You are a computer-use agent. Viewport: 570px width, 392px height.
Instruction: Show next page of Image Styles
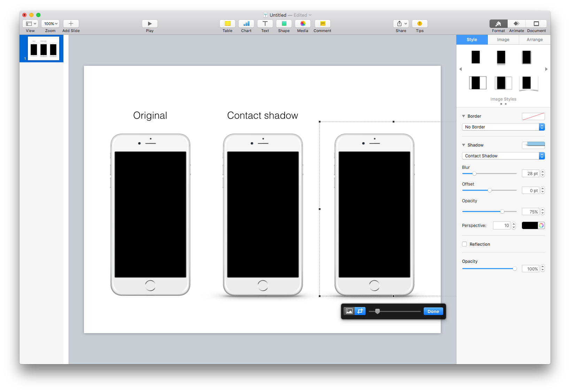546,69
